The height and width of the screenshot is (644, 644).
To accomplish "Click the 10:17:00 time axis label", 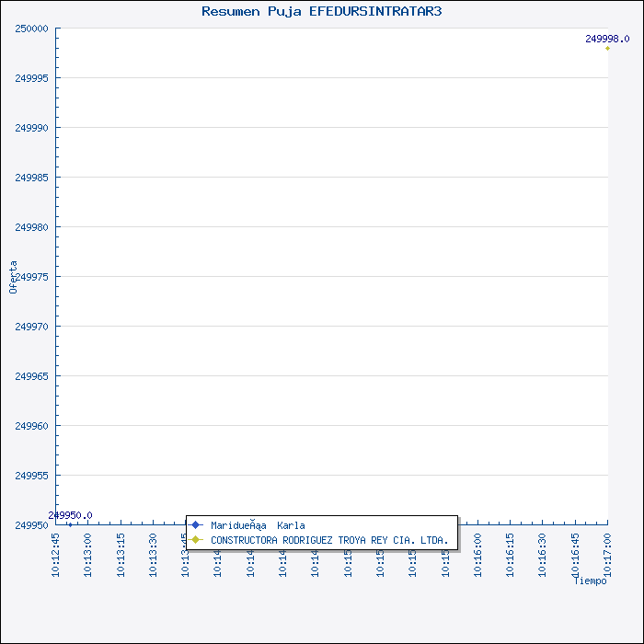I will coord(607,555).
